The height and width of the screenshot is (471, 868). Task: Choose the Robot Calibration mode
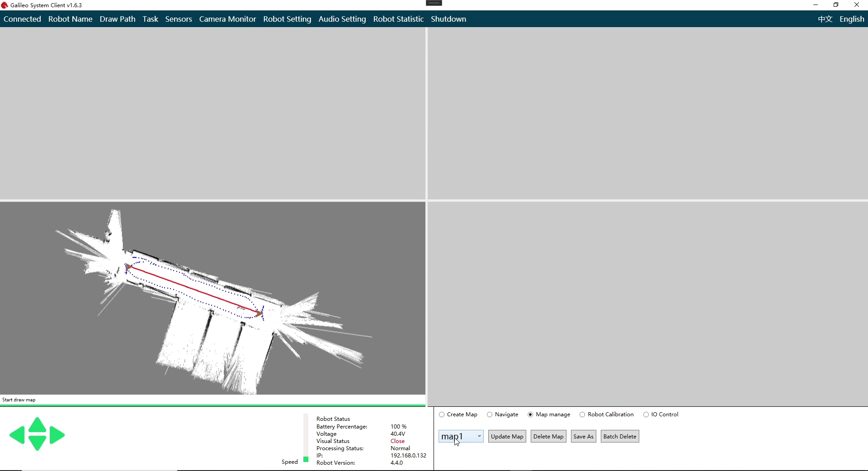point(582,414)
